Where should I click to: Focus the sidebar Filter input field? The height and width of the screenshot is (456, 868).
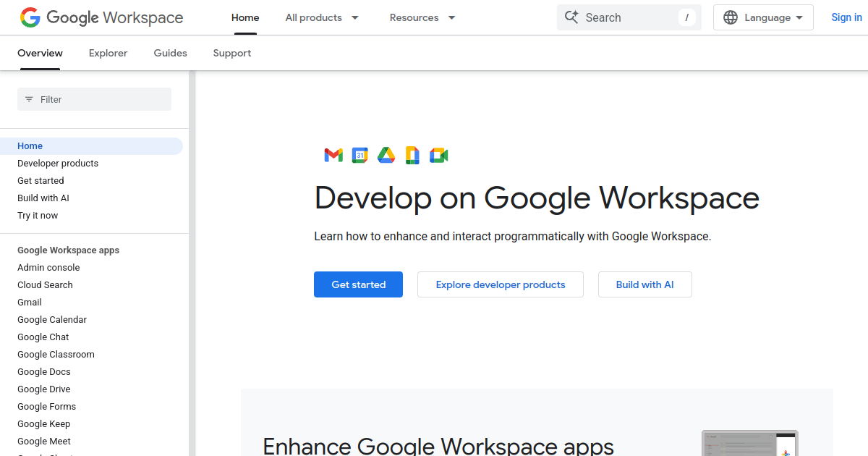pos(101,99)
